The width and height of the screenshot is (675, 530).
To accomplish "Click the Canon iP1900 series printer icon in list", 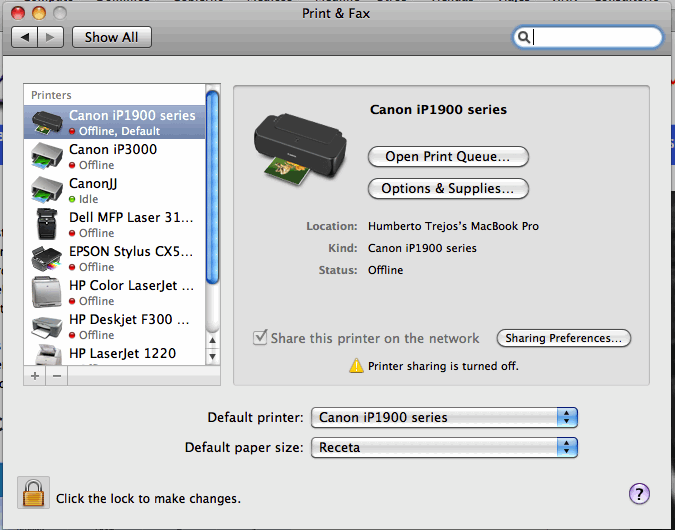I will [x=47, y=123].
